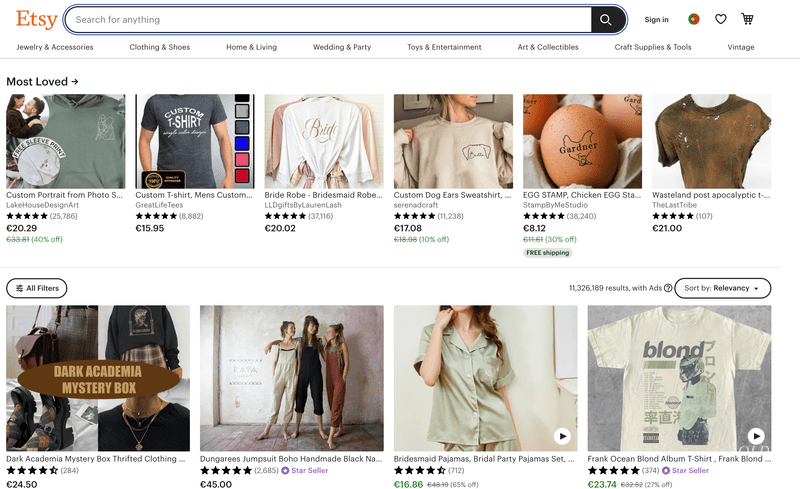The image size is (800, 489).
Task: Open the Most Loved section link
Action: [x=42, y=82]
